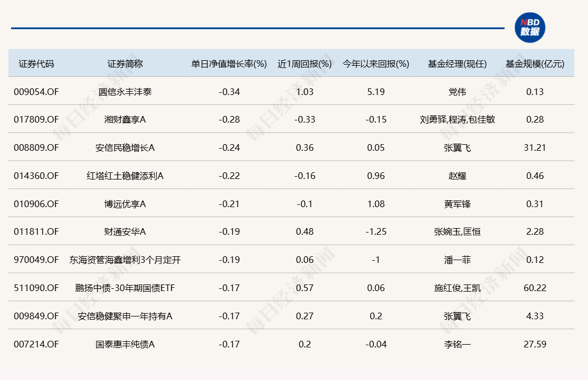Select the 证券代码 column header

[36, 64]
